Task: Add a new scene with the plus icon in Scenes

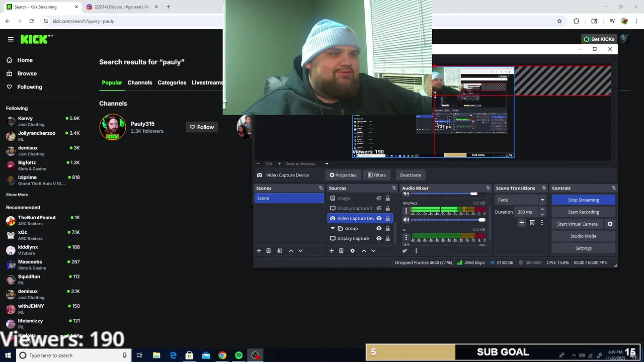Action: [259, 251]
